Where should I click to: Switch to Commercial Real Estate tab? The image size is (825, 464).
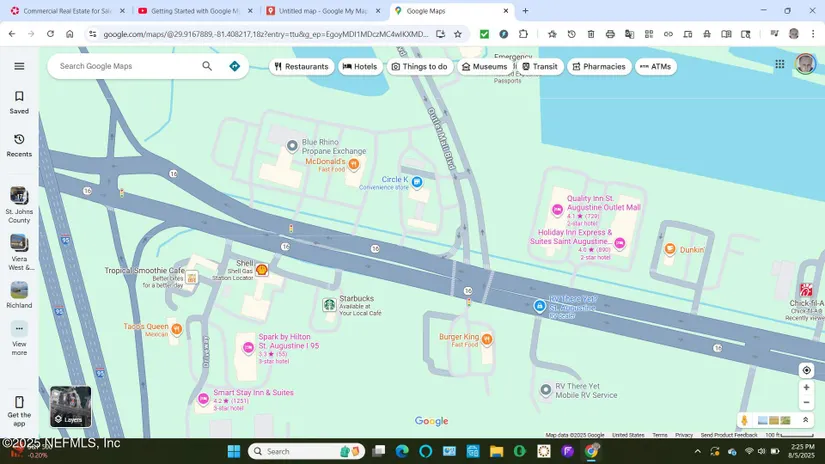click(x=66, y=11)
